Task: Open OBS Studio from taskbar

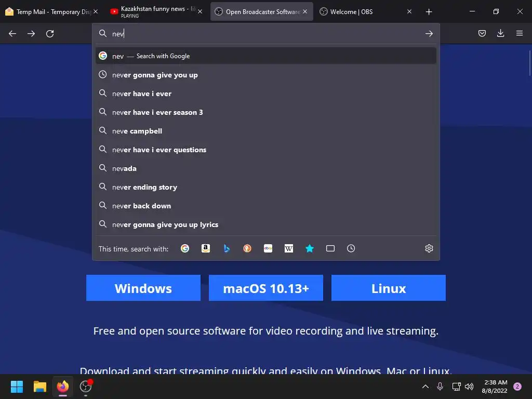Action: [86, 387]
